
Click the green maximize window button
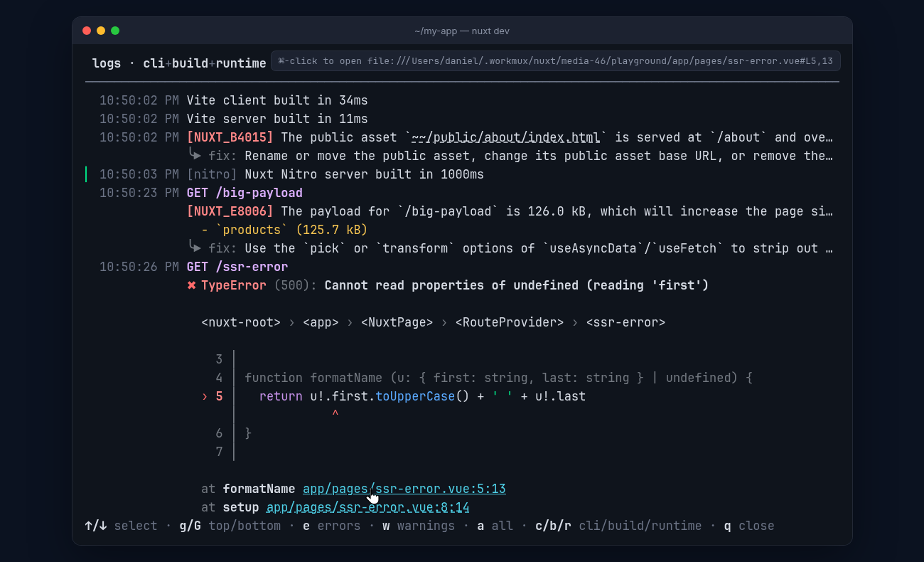115,31
